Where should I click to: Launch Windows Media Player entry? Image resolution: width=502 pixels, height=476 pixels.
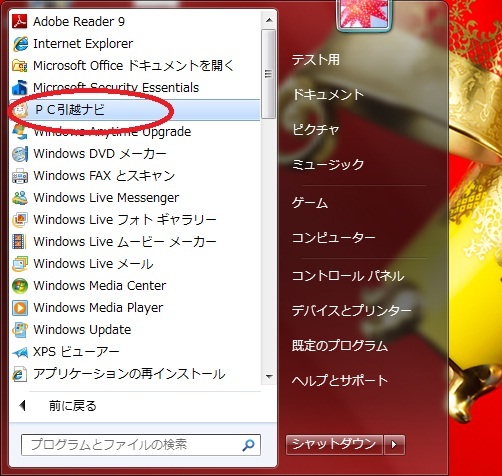click(98, 308)
